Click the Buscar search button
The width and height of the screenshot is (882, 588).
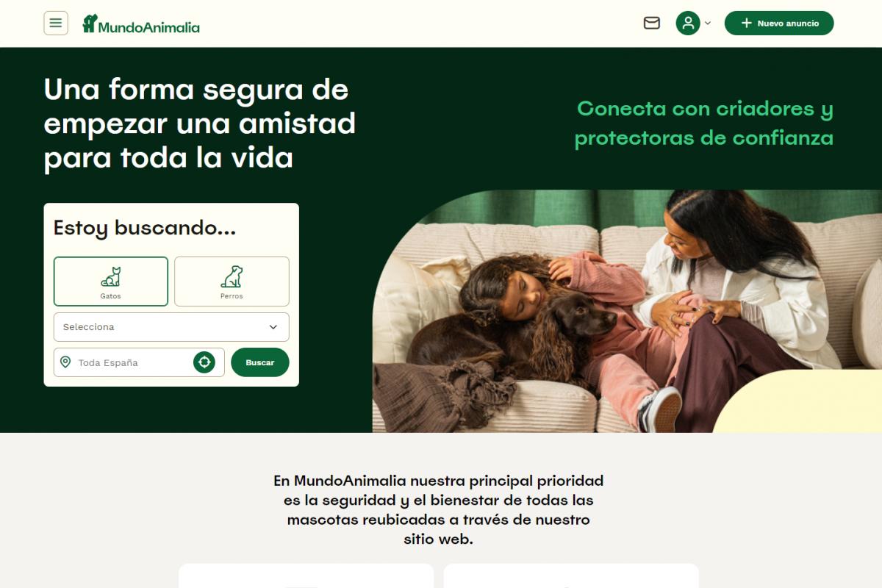point(260,362)
